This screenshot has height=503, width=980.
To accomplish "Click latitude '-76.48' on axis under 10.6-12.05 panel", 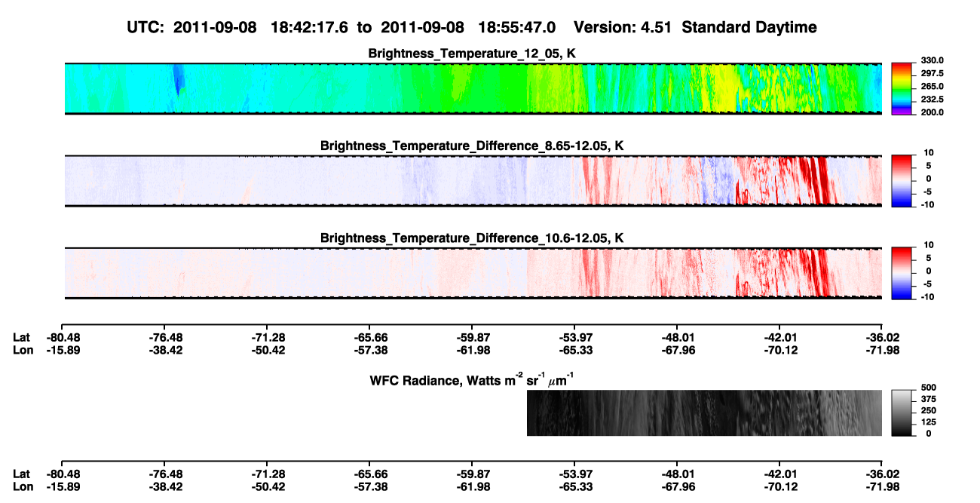I will pos(164,338).
